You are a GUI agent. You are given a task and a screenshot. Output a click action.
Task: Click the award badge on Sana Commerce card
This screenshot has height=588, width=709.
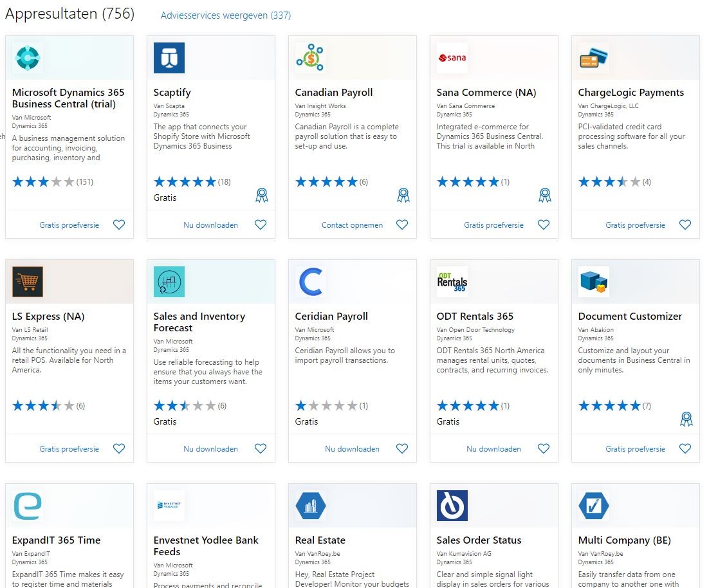[545, 195]
